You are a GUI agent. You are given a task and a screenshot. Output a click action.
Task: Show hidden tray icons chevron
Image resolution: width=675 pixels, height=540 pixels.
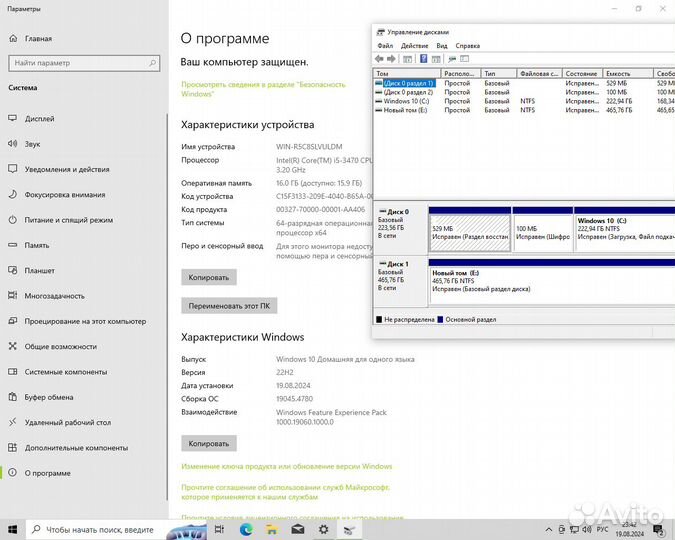point(548,529)
